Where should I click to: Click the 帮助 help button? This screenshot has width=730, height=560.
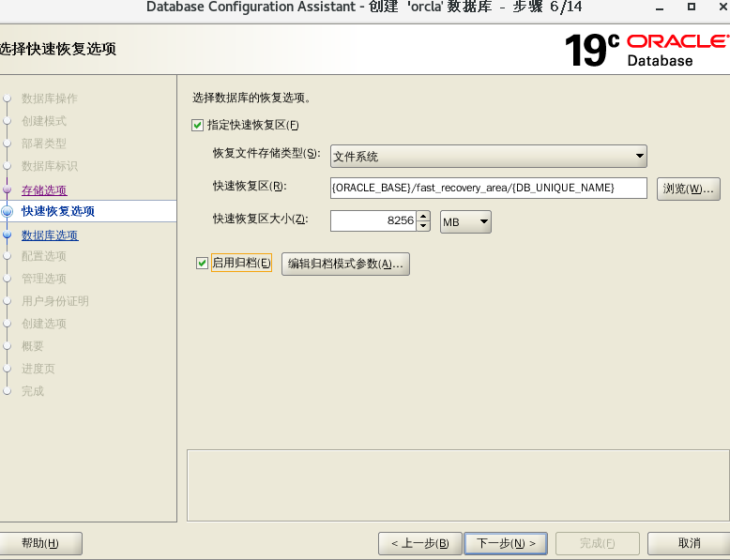point(40,543)
